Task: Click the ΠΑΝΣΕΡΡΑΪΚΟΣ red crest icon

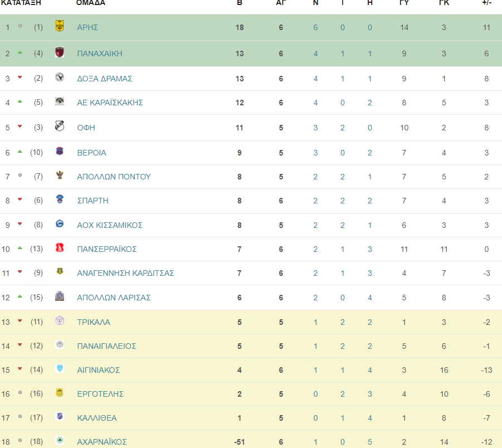Action: (x=60, y=247)
